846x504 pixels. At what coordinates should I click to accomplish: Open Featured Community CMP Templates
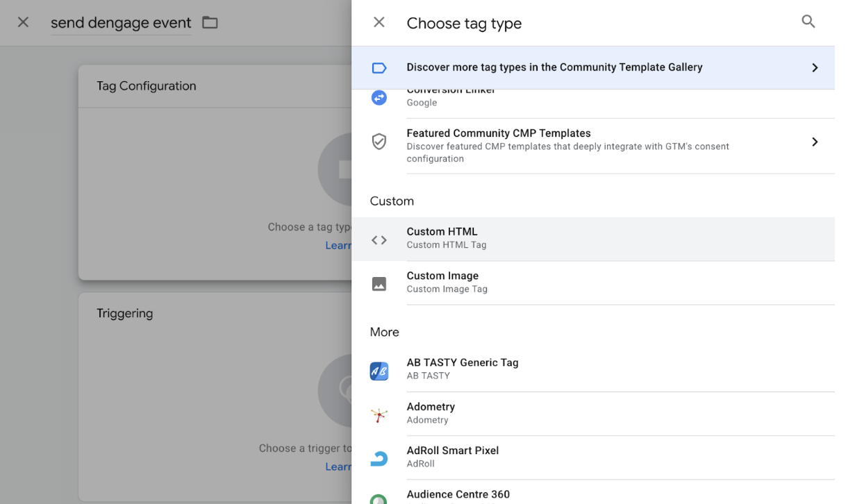[x=593, y=145]
